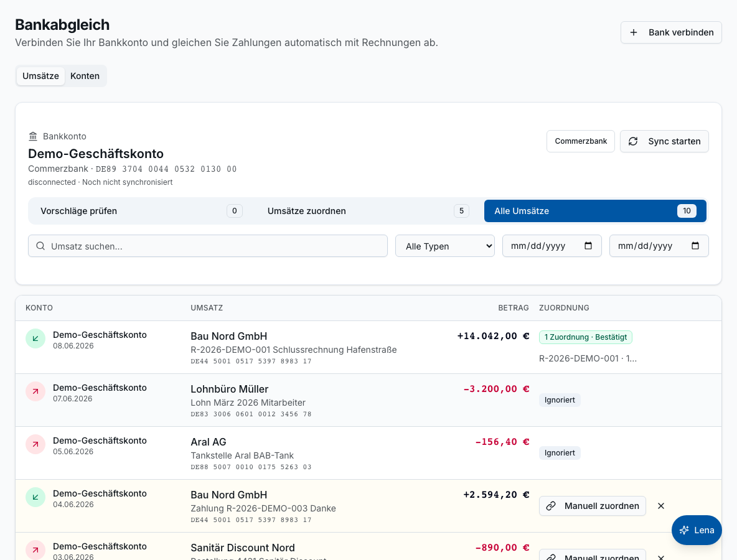
Task: Click the green incoming arrow for 08.06.2026
Action: (35, 338)
